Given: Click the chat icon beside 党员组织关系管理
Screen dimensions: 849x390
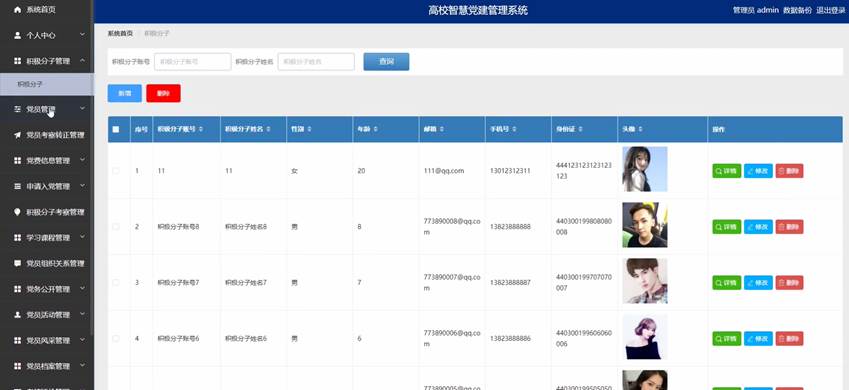Looking at the screenshot, I should click(x=17, y=263).
